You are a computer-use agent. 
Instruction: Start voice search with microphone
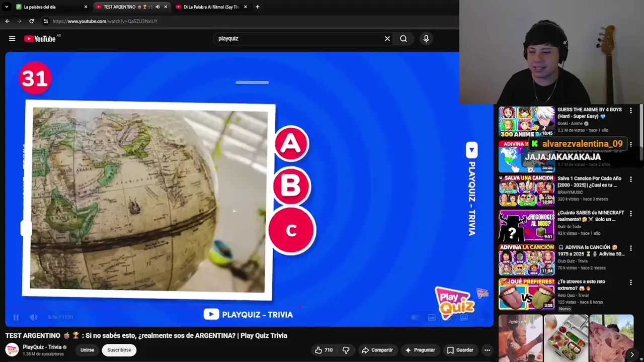426,39
